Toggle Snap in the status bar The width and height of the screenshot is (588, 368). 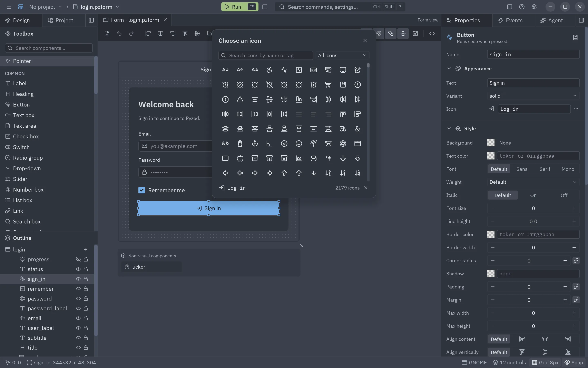(x=574, y=362)
